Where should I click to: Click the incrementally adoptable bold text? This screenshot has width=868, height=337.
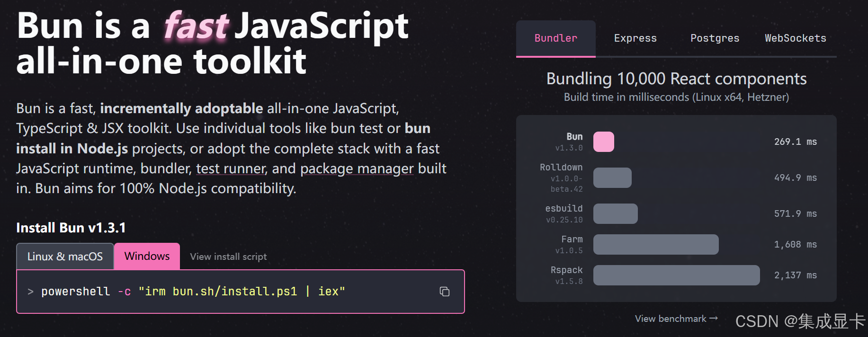[181, 109]
